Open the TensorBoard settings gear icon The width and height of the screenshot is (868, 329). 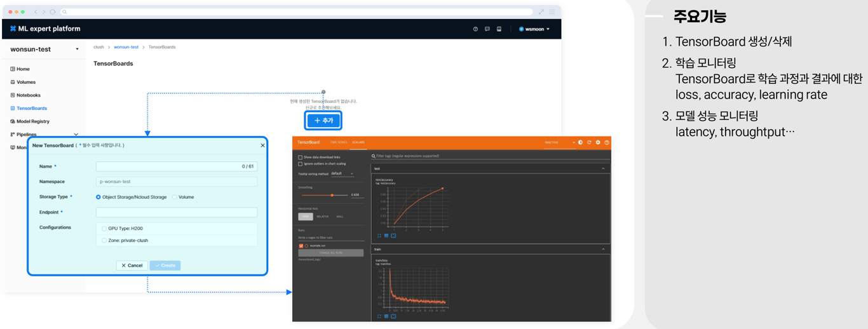coord(598,142)
